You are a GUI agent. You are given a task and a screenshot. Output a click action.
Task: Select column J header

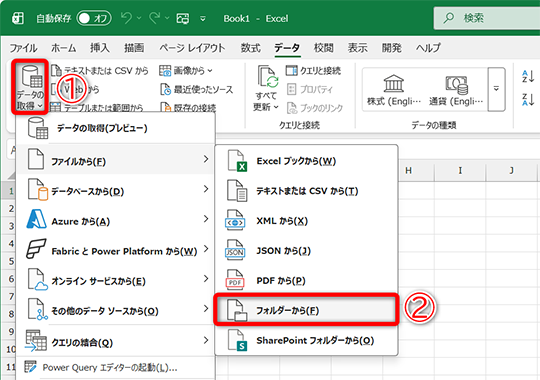point(512,170)
